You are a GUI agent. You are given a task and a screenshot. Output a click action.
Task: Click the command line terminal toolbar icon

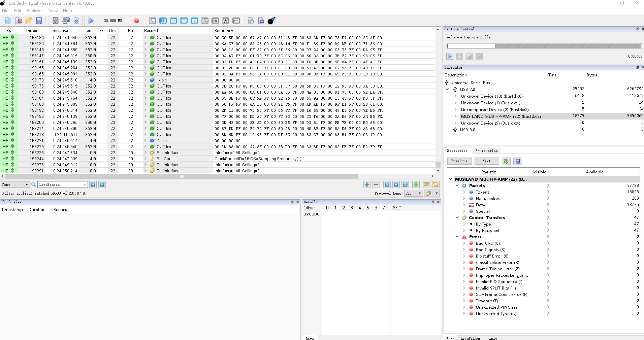(153, 21)
